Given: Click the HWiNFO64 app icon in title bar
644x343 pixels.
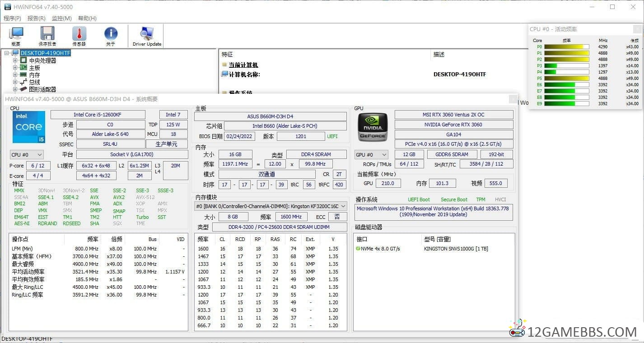Looking at the screenshot, I should pos(7,7).
